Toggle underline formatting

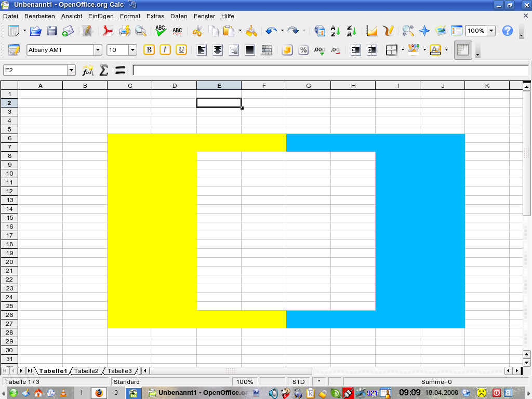[181, 50]
